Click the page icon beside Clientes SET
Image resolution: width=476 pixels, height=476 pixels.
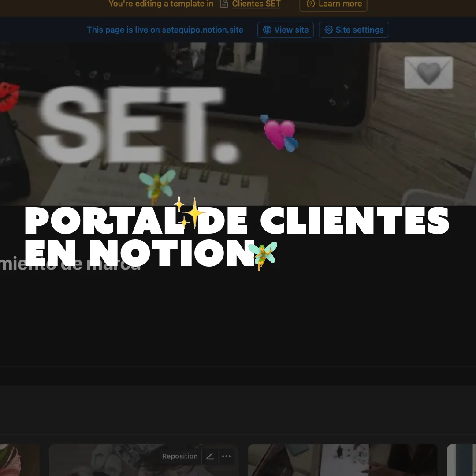point(224,4)
